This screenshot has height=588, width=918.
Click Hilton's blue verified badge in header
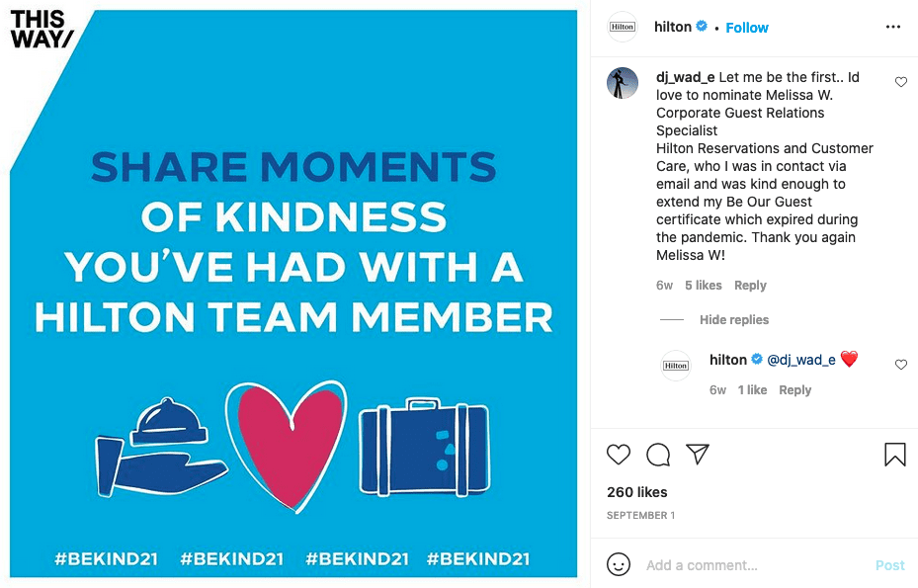click(x=702, y=27)
